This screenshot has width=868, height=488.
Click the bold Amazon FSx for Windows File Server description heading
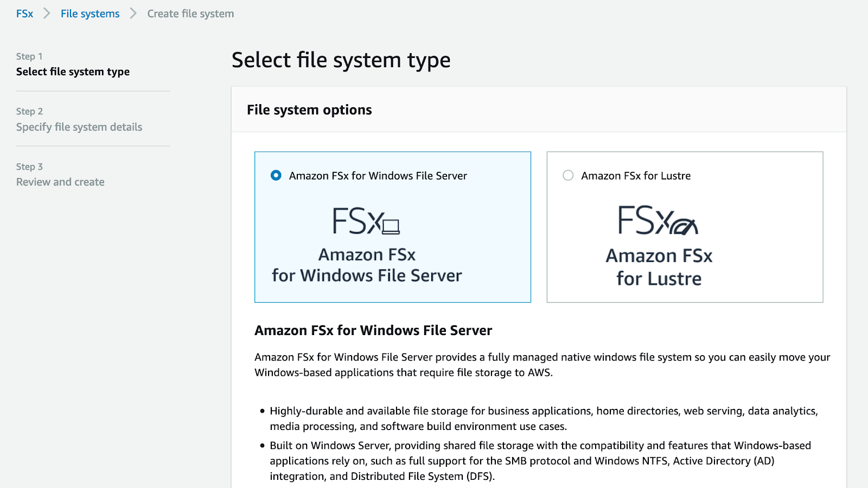373,330
